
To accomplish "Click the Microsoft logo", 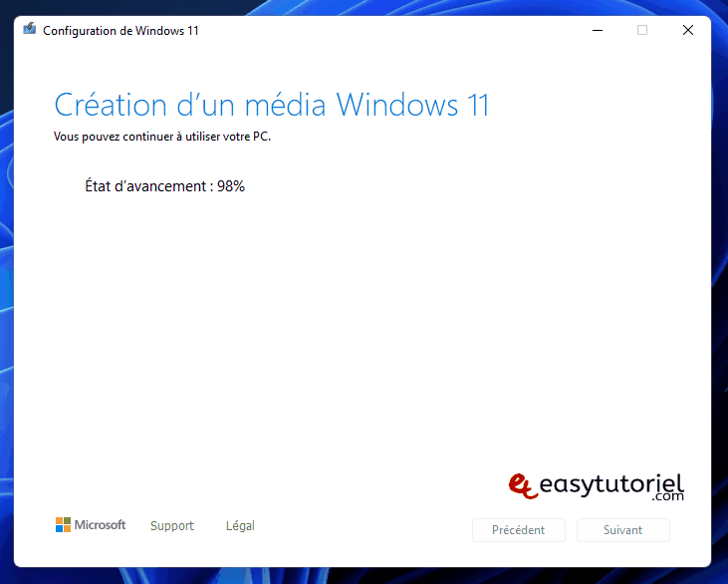I will 91,525.
